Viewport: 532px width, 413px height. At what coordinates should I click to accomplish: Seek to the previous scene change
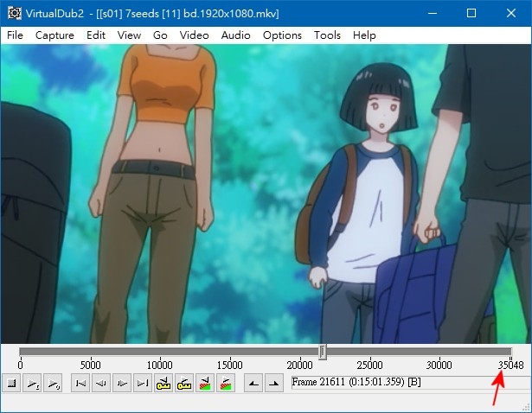205,383
